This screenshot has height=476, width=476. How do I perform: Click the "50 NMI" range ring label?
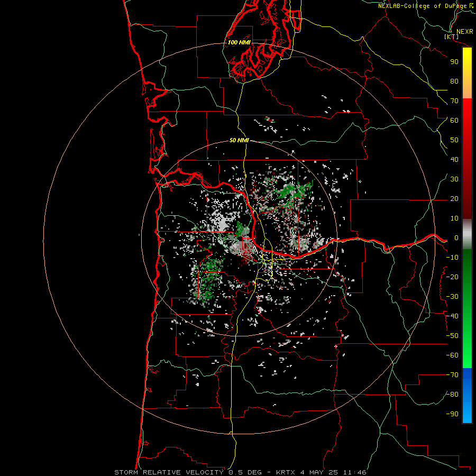pos(239,140)
